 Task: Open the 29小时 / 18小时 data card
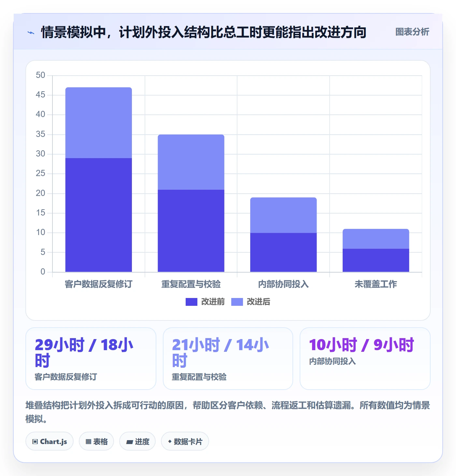91,359
